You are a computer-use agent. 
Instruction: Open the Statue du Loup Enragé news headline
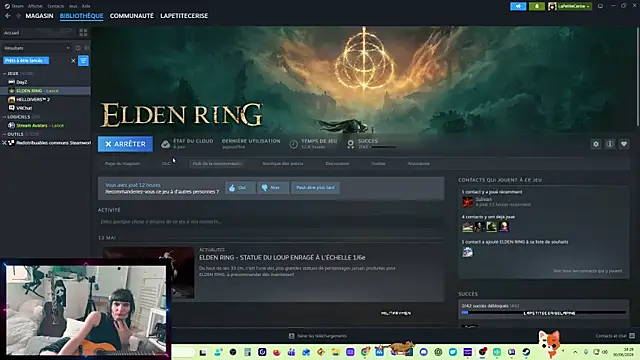point(282,258)
